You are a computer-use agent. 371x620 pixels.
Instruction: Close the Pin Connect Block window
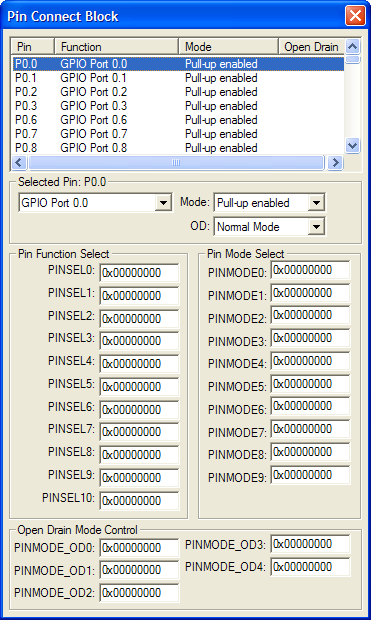pyautogui.click(x=355, y=16)
